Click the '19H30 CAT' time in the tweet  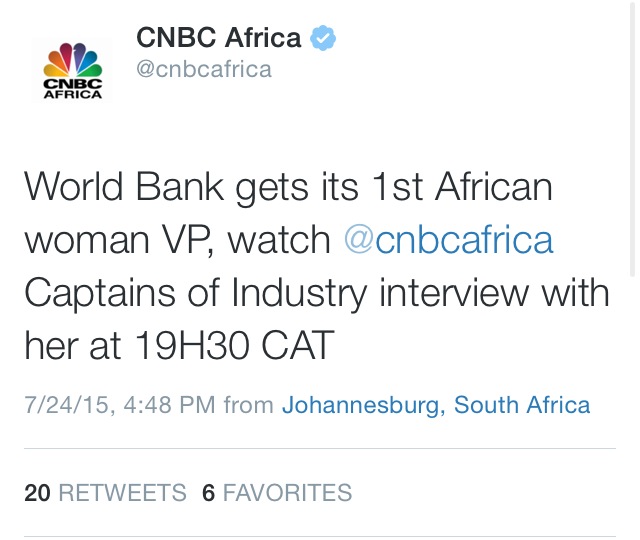point(234,345)
